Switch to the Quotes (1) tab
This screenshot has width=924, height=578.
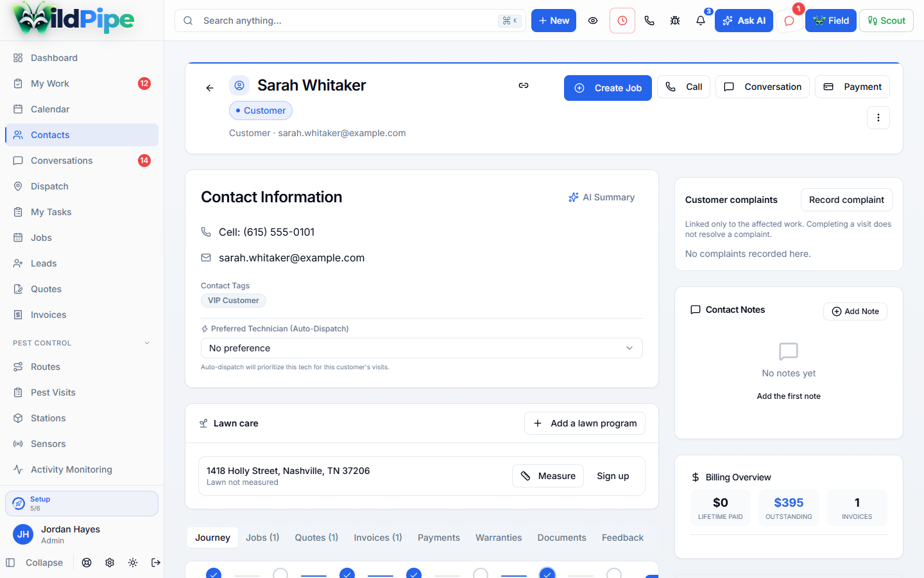pyautogui.click(x=316, y=538)
